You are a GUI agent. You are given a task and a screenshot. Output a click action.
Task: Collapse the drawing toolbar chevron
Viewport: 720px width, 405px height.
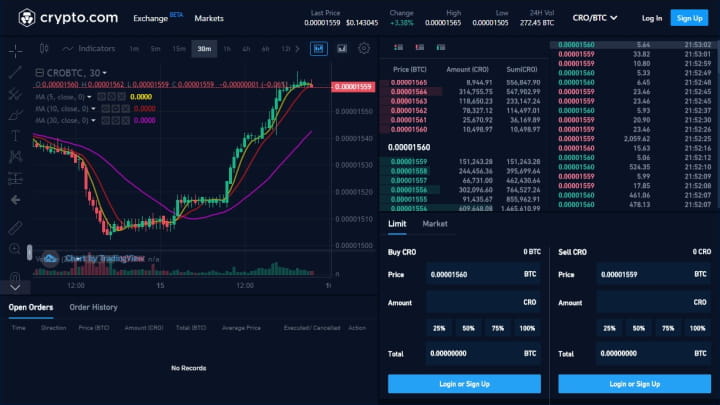(15, 288)
